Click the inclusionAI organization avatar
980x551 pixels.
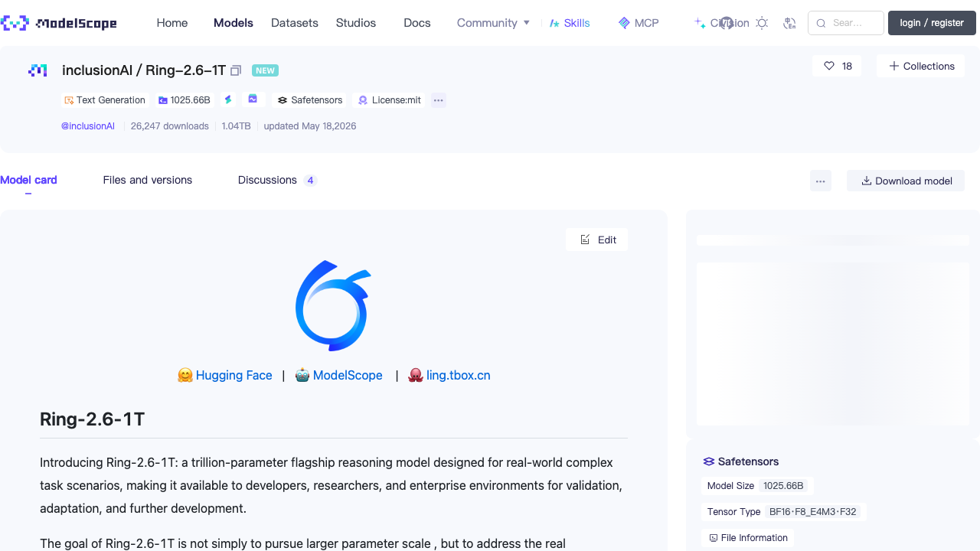[x=38, y=70]
